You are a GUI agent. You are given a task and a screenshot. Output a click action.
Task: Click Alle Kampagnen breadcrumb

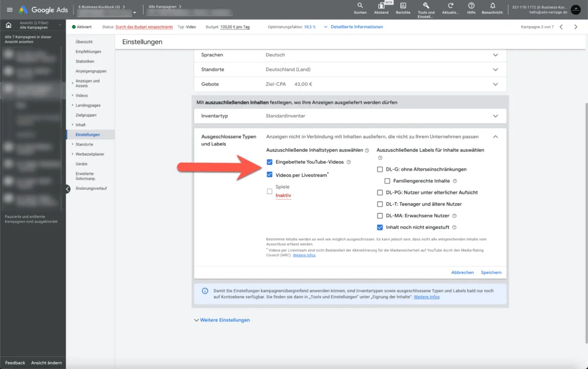pos(163,7)
